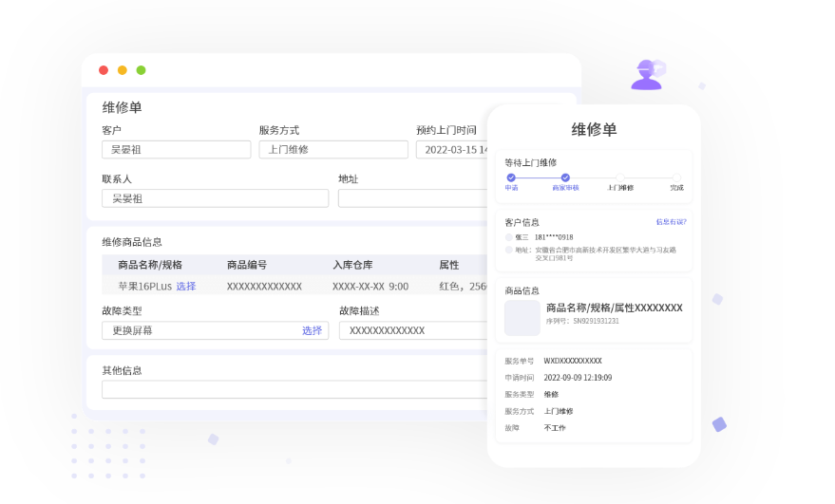Click the purple user avatar icon
835x504 pixels.
point(647,74)
